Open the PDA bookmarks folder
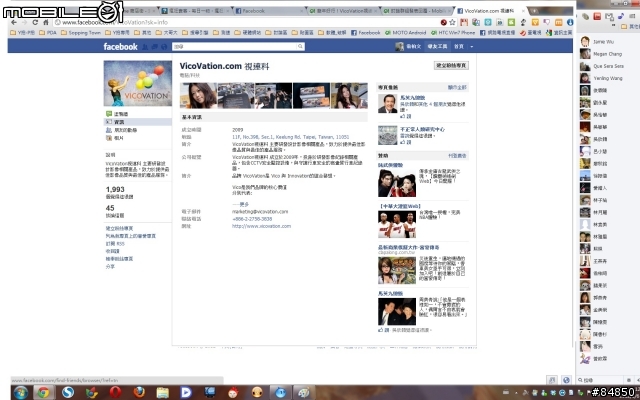 tap(48, 33)
